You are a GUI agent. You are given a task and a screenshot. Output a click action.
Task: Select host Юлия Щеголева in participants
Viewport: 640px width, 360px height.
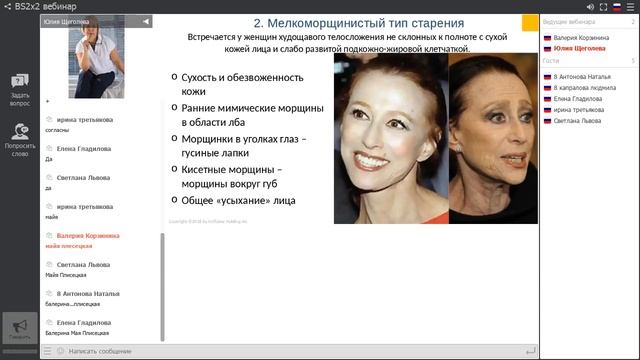(579, 49)
